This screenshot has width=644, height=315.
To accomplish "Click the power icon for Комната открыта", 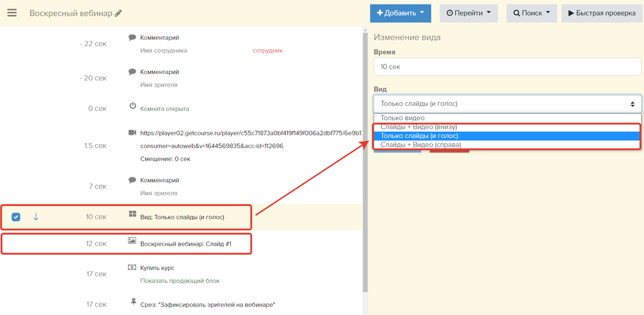I will click(133, 106).
